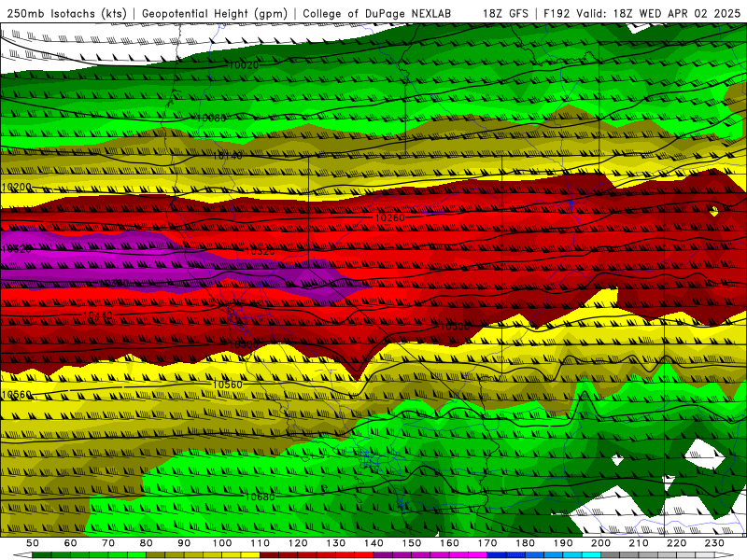Click the 190 knot colorbar label
This screenshot has height=560, width=747.
coord(563,543)
